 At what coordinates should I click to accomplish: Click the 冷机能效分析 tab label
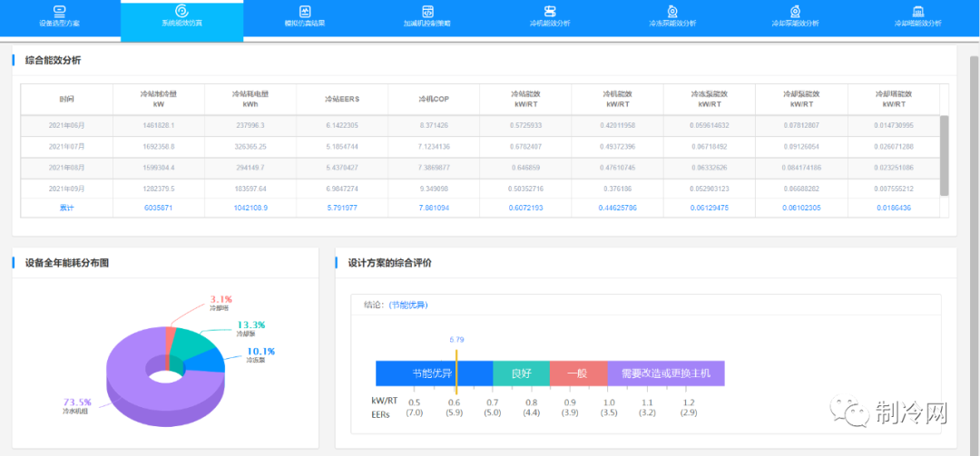(549, 23)
